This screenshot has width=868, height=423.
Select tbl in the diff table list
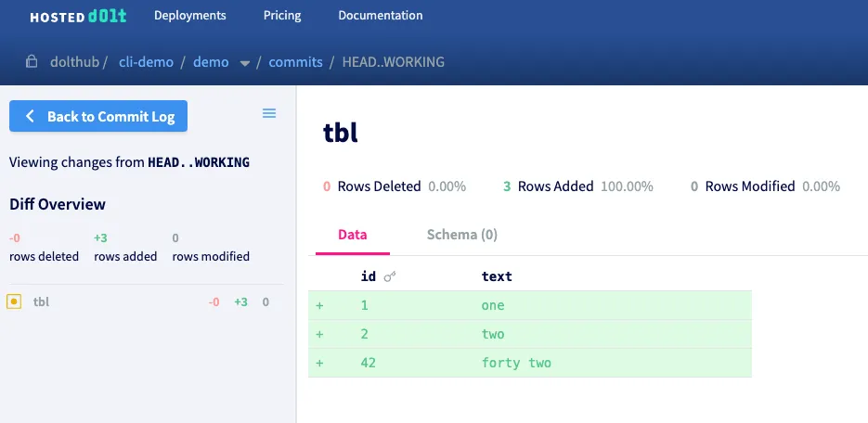coord(41,301)
